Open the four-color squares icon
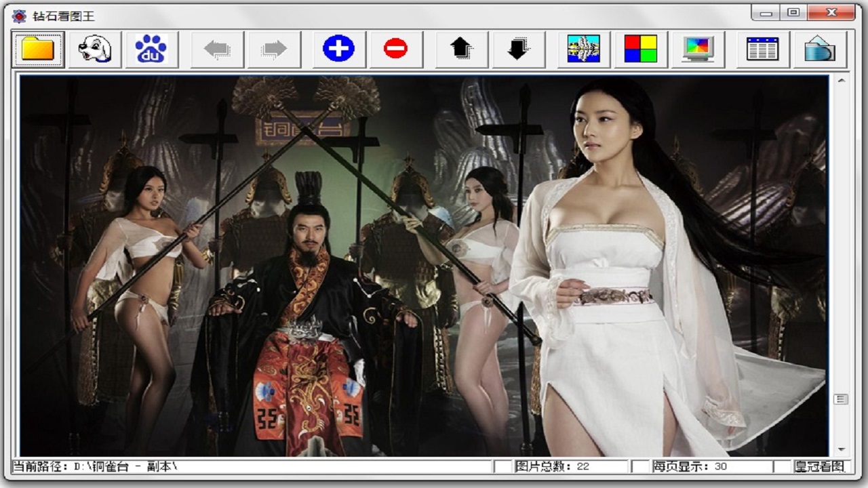This screenshot has height=488, width=868. coord(640,49)
